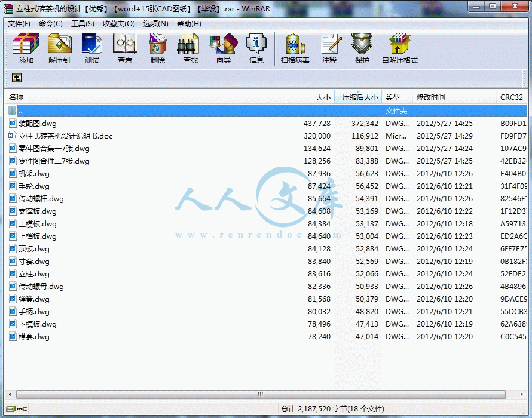Click the file icon of 弹簧.dwg
Viewport: 532px width, 418px height.
pyautogui.click(x=13, y=299)
